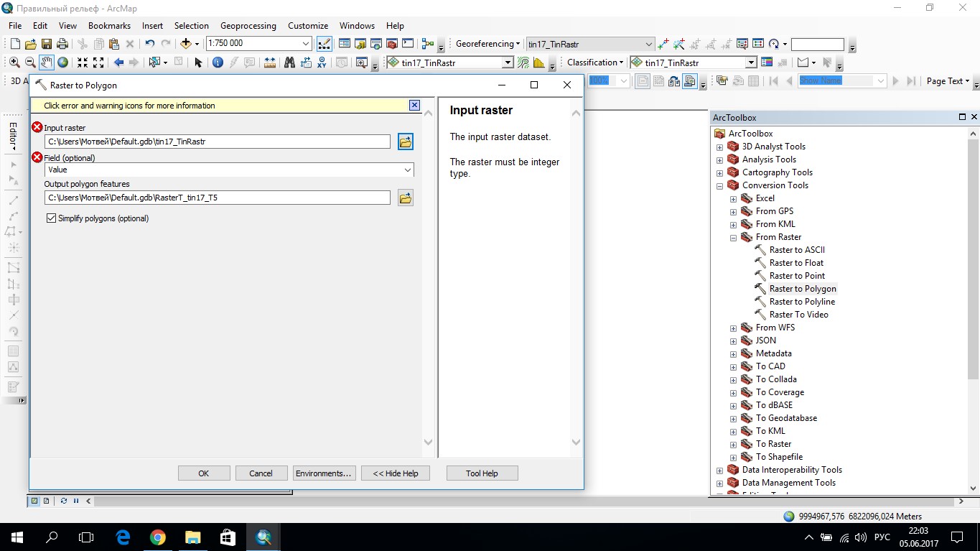This screenshot has height=551, width=980.
Task: Click the Go To XY tool
Action: coord(322,62)
